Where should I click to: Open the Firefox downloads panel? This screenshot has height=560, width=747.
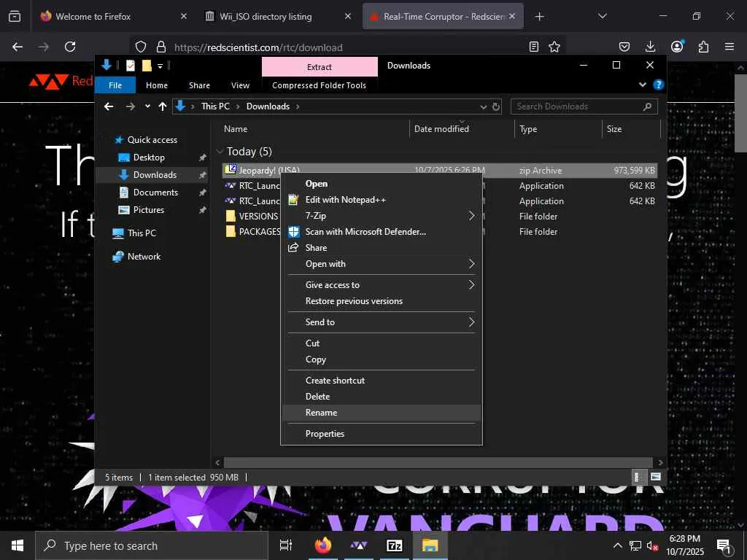point(650,47)
